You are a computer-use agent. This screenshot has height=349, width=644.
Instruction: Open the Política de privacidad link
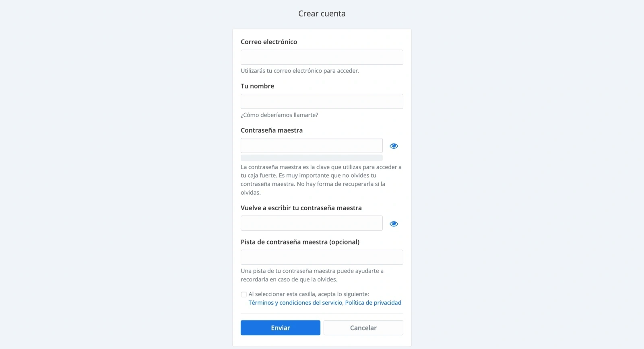click(373, 303)
